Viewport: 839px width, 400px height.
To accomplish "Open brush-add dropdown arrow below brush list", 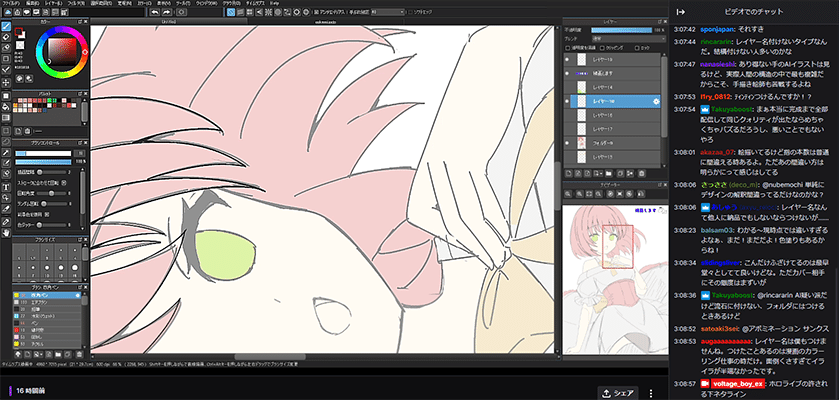I will 41,354.
